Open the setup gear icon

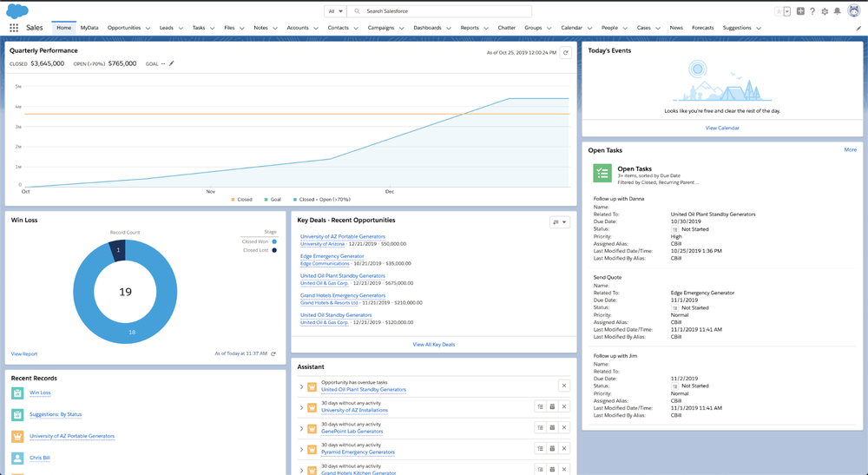[x=825, y=11]
